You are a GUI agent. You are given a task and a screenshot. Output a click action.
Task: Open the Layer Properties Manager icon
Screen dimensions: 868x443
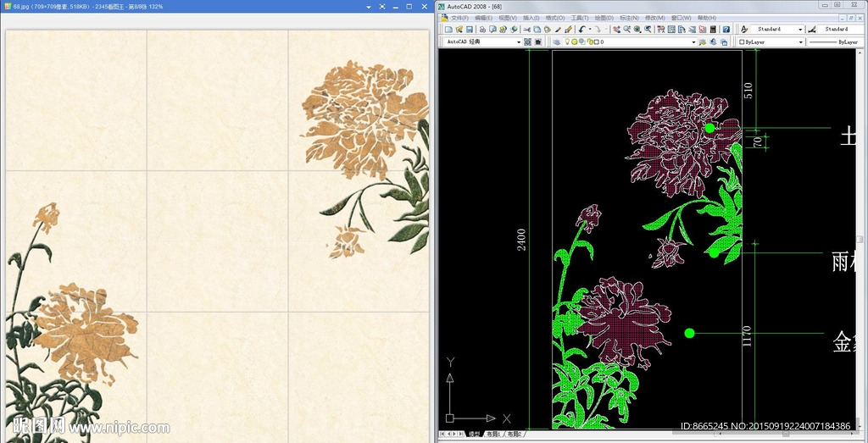[556, 42]
